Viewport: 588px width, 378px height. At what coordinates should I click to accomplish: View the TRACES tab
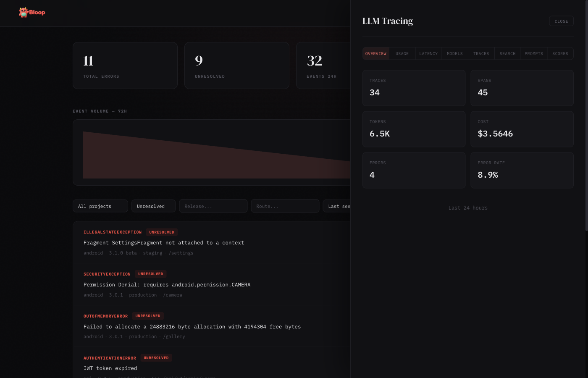481,53
